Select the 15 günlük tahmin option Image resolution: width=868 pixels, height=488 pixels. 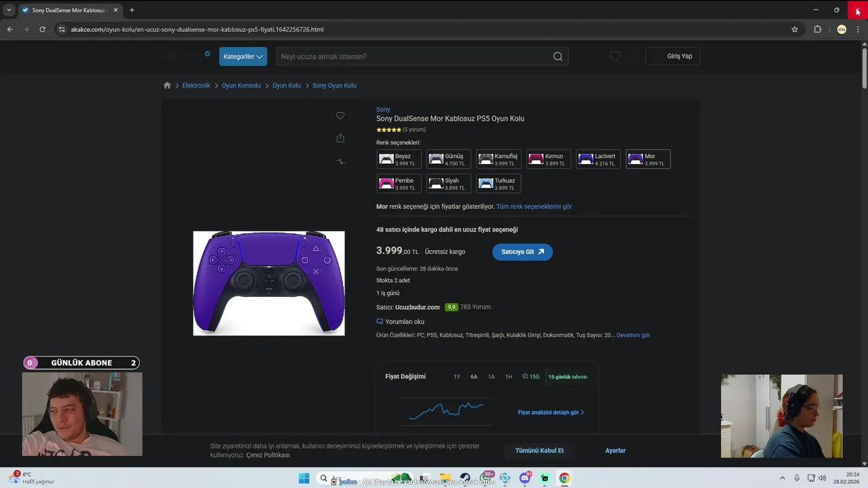tap(568, 377)
